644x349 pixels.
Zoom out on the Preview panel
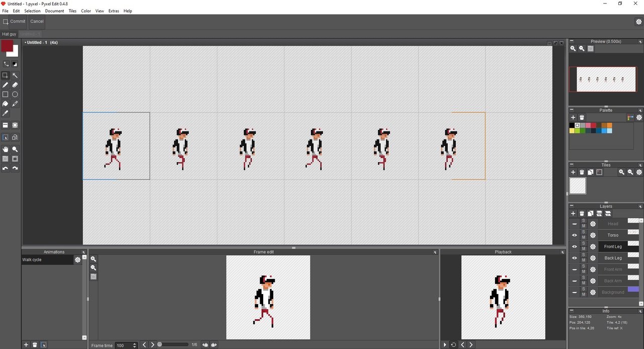click(582, 48)
